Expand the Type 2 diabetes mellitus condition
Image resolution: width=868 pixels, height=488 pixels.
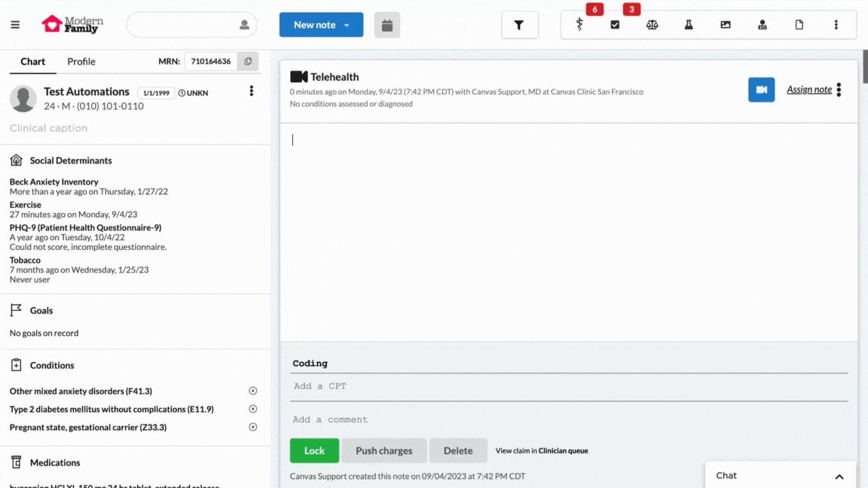[x=252, y=409]
